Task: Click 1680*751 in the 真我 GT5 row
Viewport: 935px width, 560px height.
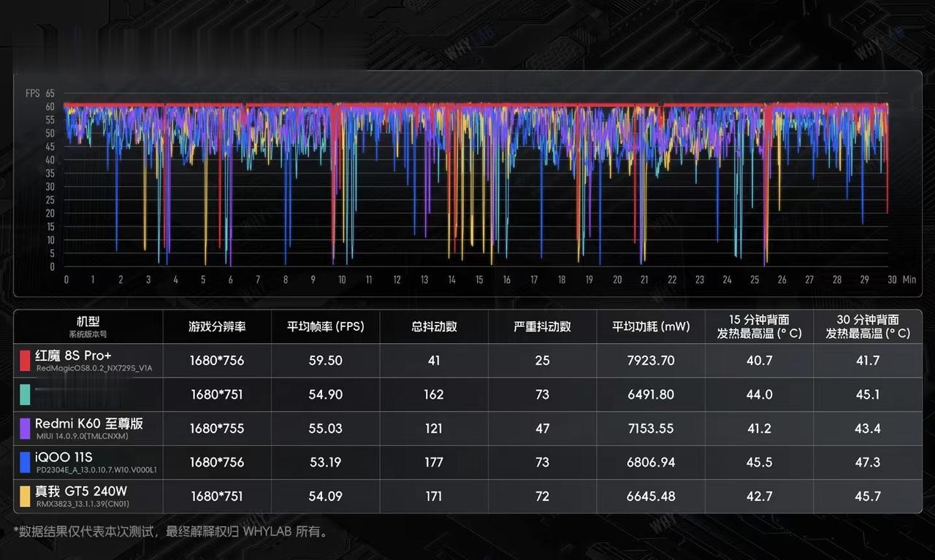Action: (x=217, y=496)
